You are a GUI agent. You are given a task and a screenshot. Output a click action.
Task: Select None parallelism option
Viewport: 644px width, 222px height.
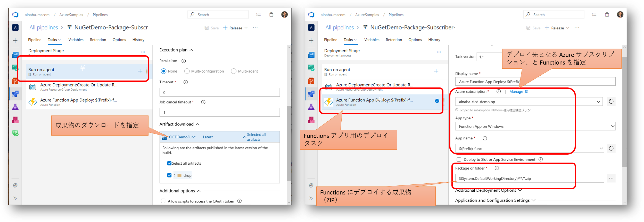coord(163,71)
